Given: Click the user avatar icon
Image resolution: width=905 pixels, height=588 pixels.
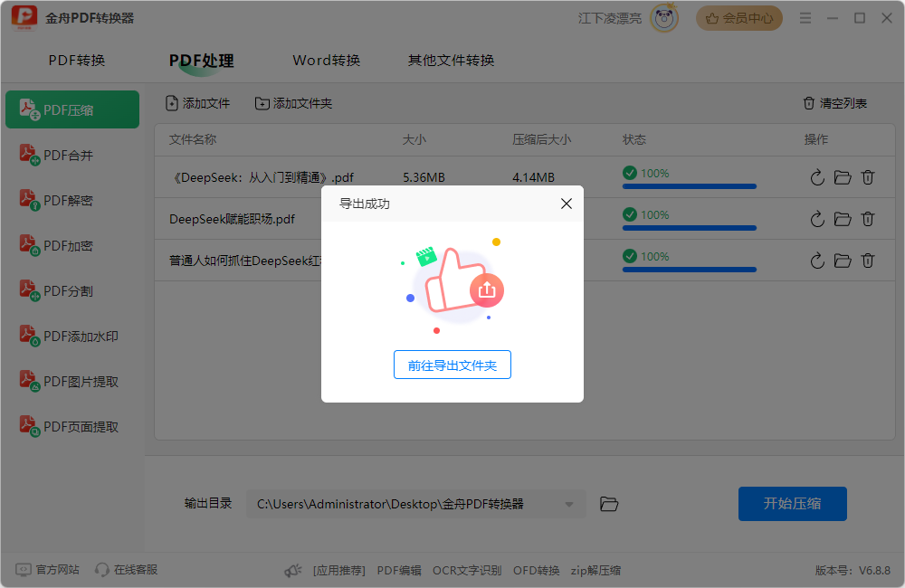Looking at the screenshot, I should tap(663, 18).
